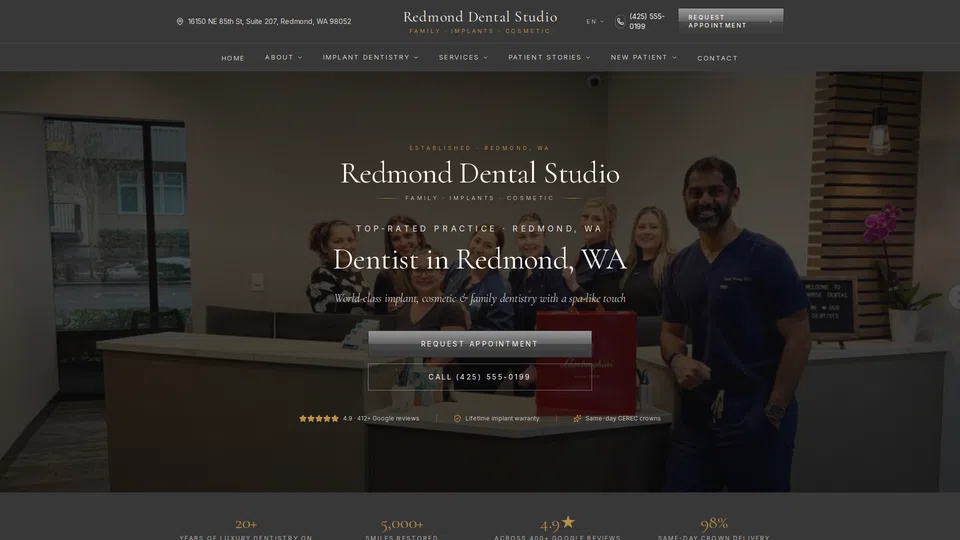Click the phone icon in the header
Viewport: 960px width, 540px height.
[x=620, y=21]
